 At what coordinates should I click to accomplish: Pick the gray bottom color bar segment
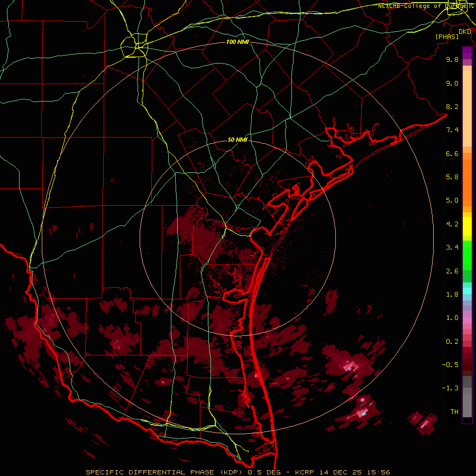tap(467, 405)
